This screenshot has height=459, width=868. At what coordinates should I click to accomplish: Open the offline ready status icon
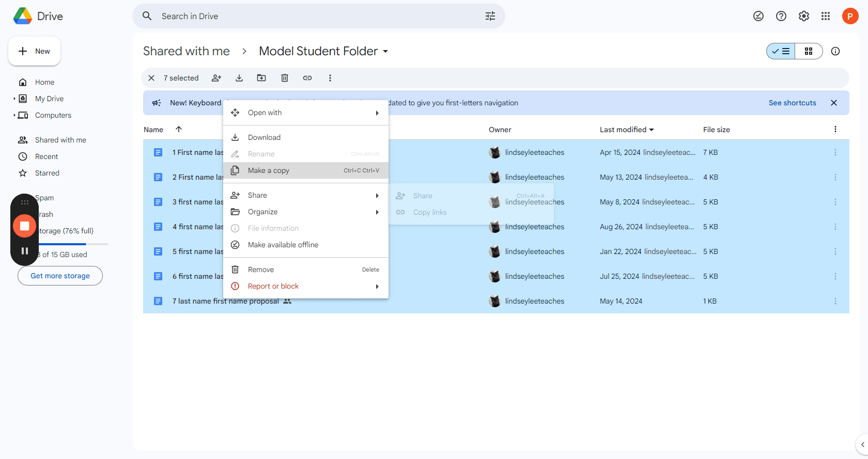[758, 16]
